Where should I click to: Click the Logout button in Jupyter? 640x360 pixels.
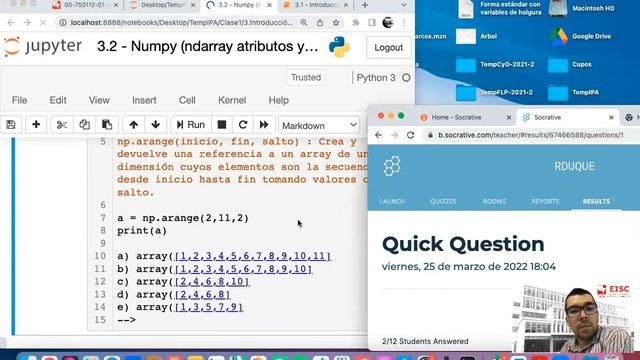coord(389,47)
